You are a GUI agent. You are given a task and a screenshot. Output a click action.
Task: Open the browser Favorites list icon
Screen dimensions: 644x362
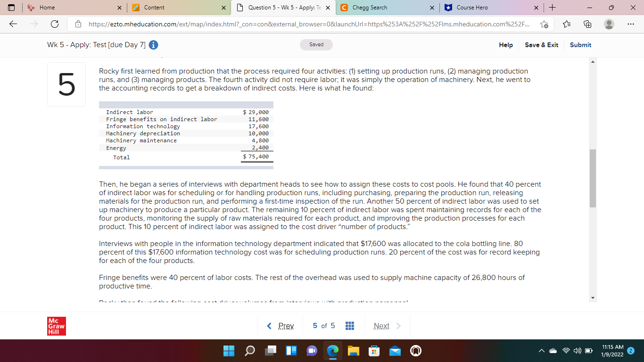(x=567, y=25)
